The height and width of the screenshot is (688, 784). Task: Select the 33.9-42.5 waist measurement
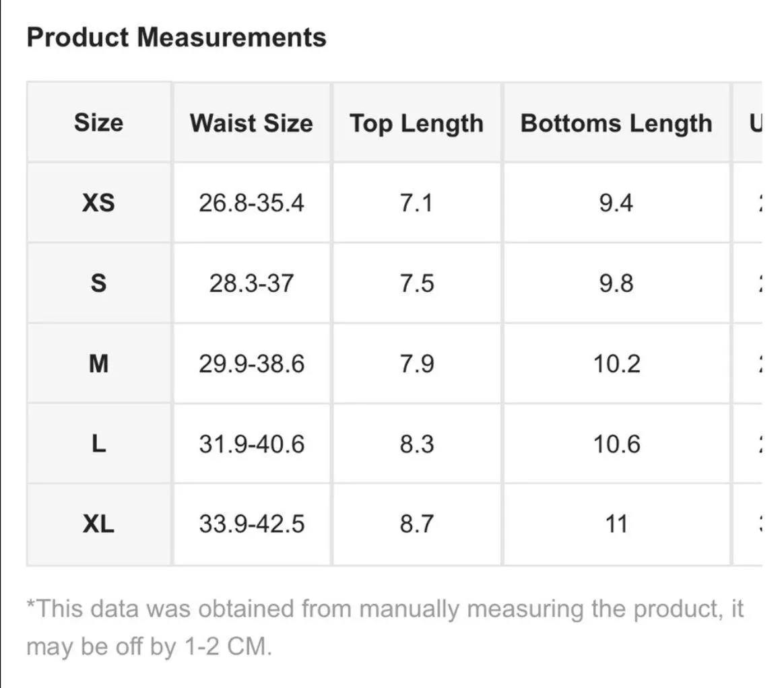pos(251,524)
